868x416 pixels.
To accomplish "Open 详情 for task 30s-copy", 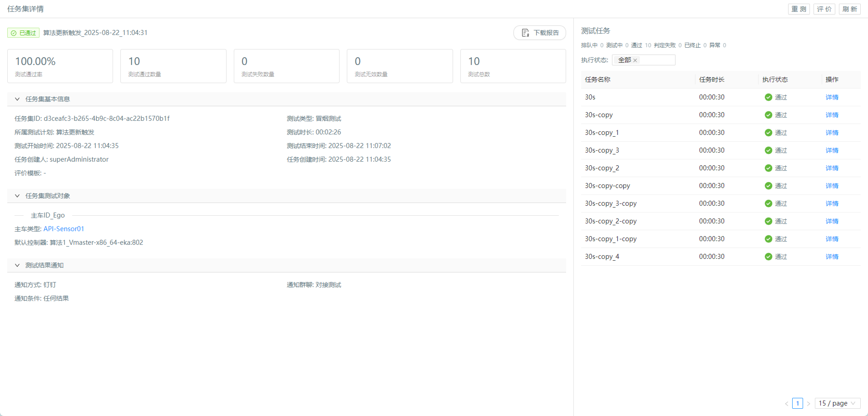I will 832,115.
